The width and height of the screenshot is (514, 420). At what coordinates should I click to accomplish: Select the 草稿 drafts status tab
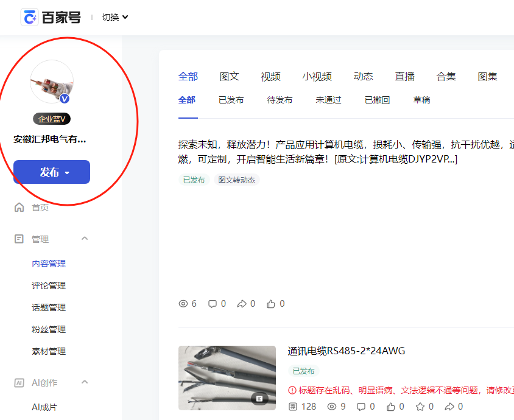(x=421, y=100)
